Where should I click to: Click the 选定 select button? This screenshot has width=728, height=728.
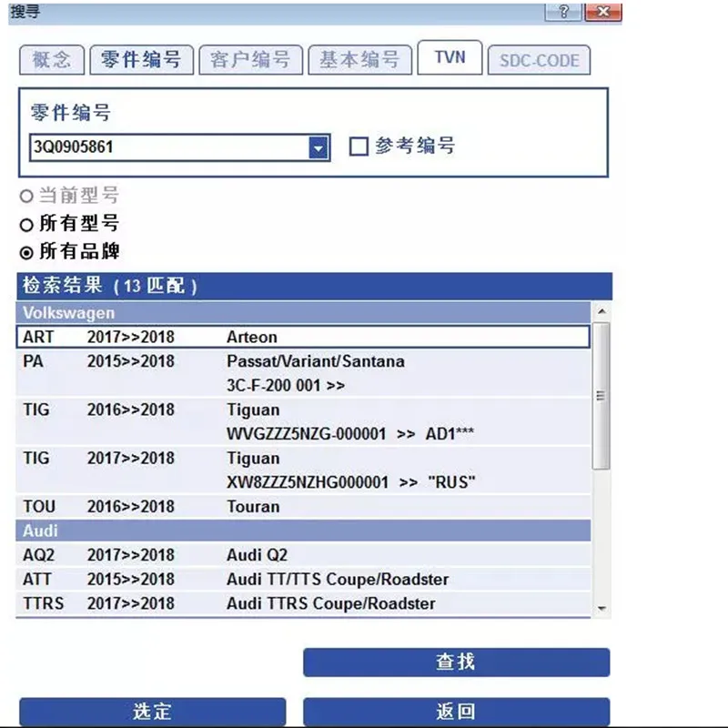pyautogui.click(x=152, y=712)
